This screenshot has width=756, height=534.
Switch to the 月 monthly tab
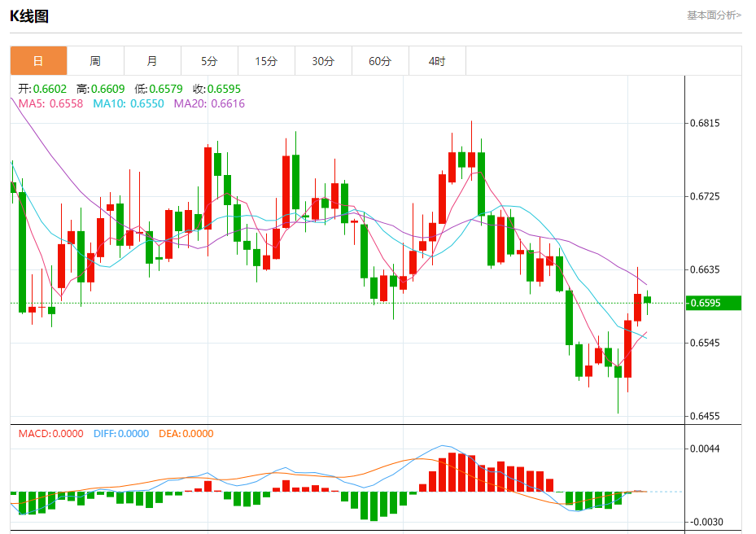pyautogui.click(x=152, y=61)
